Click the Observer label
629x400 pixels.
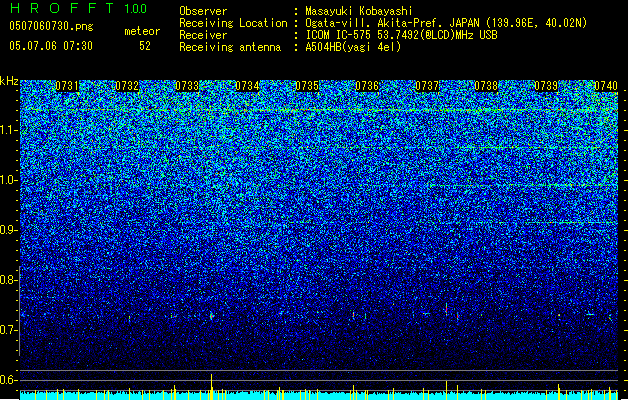pyautogui.click(x=203, y=11)
